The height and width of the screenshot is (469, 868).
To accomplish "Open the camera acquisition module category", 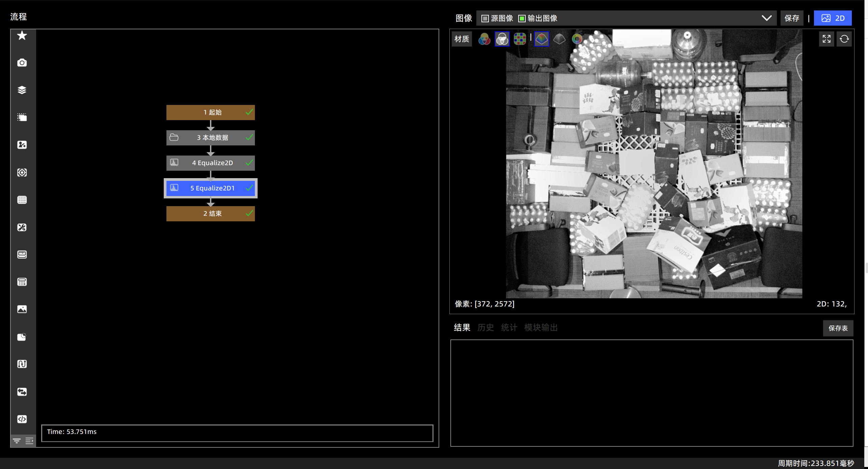I will 22,63.
